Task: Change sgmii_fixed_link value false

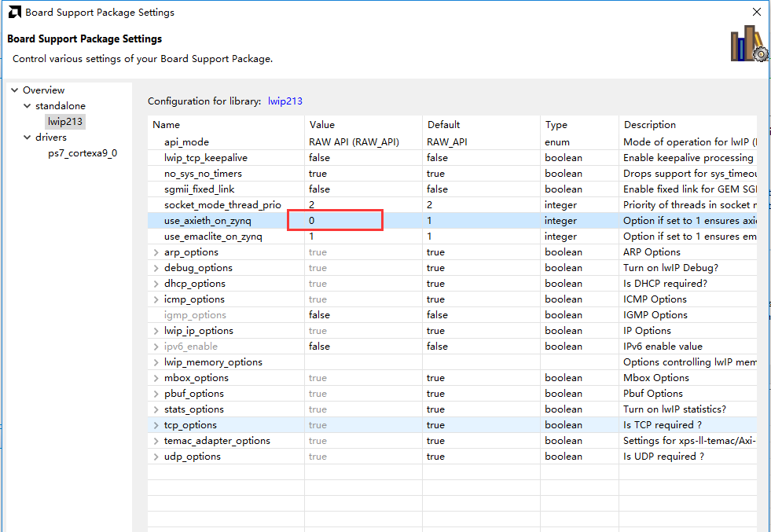Action: pyautogui.click(x=363, y=189)
